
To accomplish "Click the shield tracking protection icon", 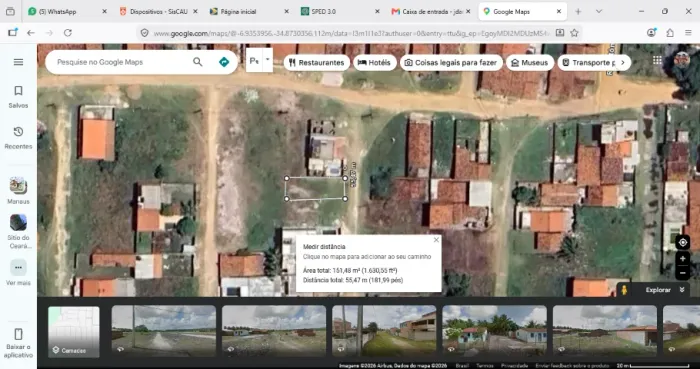I will [144, 33].
